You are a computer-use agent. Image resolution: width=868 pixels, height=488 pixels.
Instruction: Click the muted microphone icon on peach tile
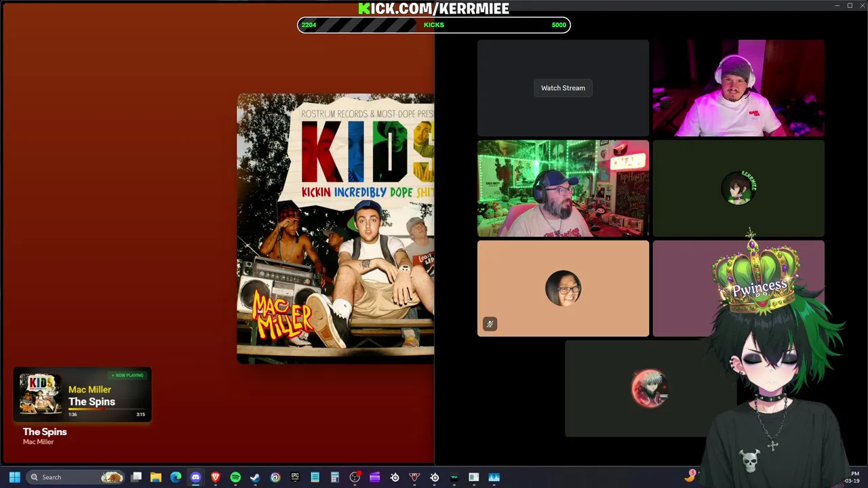coord(490,324)
